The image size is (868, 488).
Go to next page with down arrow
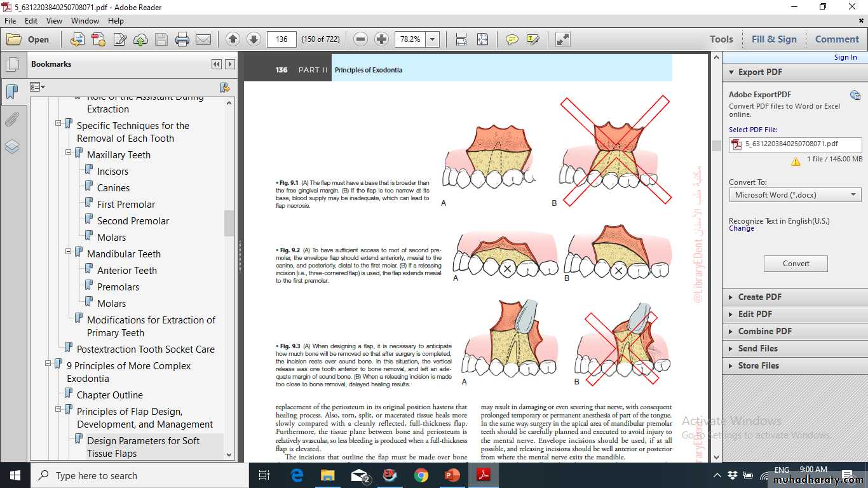click(x=254, y=39)
